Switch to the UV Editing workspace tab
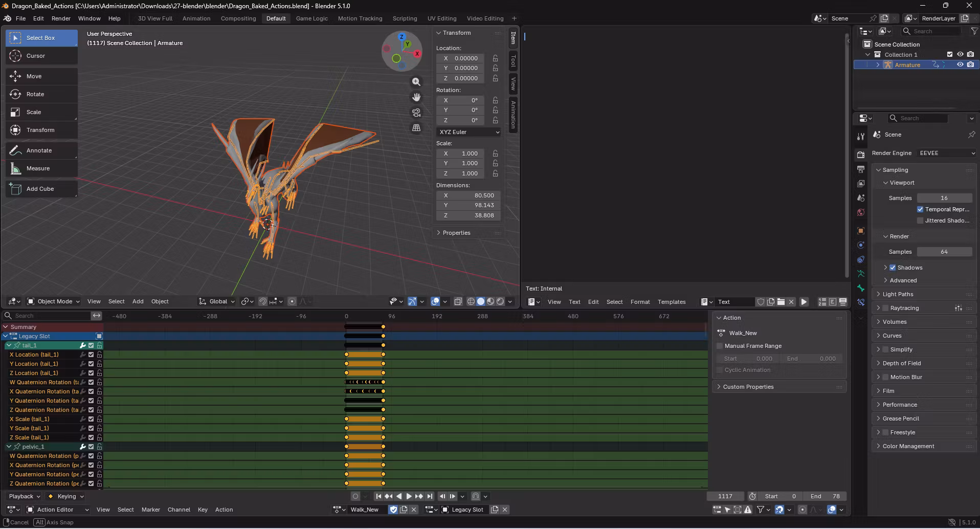980x529 pixels. click(441, 18)
